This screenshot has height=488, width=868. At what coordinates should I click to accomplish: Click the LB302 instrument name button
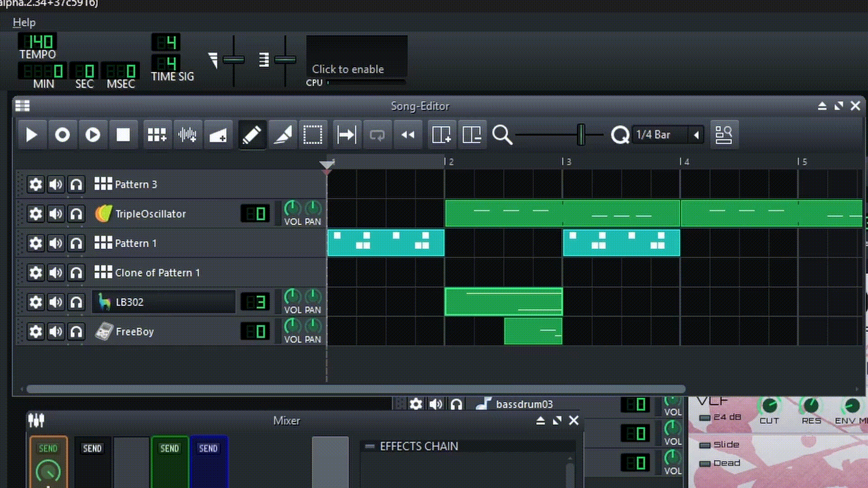164,302
